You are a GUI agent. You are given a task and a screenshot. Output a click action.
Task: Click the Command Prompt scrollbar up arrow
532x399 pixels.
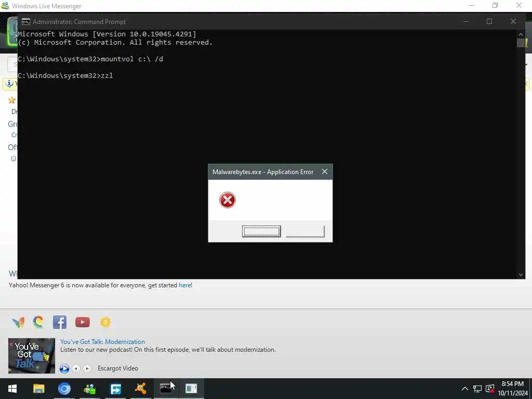tap(521, 34)
